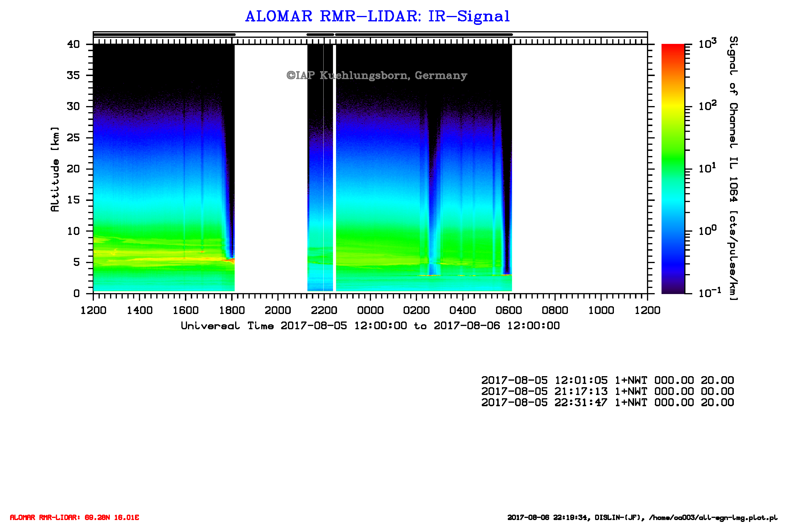This screenshot has width=788, height=532.
Task: Click the dark purple colorbar bottom
Action: tap(673, 290)
